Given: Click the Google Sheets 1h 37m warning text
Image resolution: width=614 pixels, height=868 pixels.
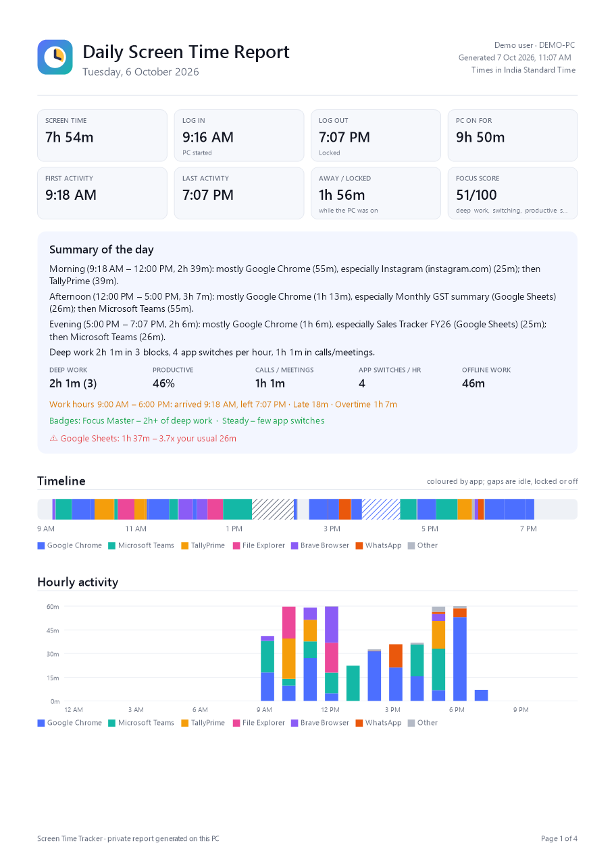Looking at the screenshot, I should 148,438.
